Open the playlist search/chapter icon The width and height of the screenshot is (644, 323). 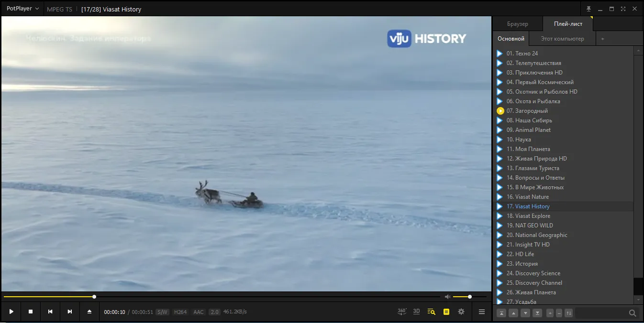click(432, 312)
